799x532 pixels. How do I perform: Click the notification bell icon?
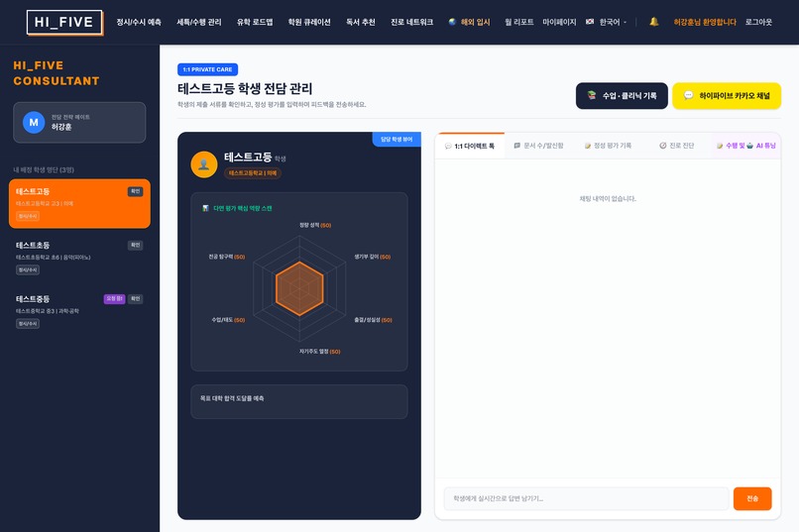pyautogui.click(x=654, y=22)
